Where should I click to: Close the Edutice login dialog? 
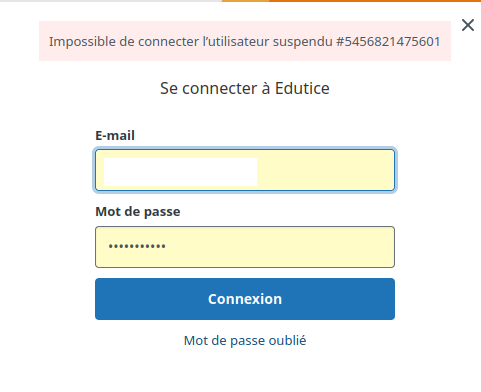point(468,25)
